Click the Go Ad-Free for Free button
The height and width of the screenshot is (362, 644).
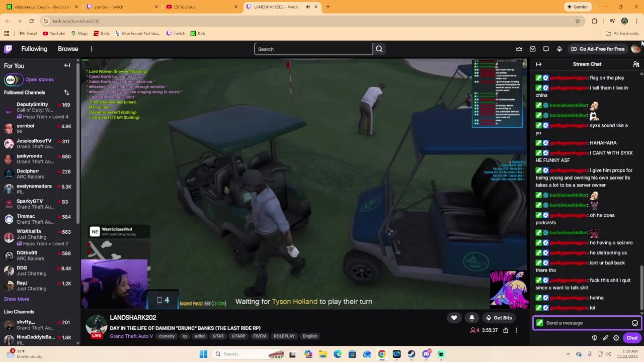(x=598, y=49)
